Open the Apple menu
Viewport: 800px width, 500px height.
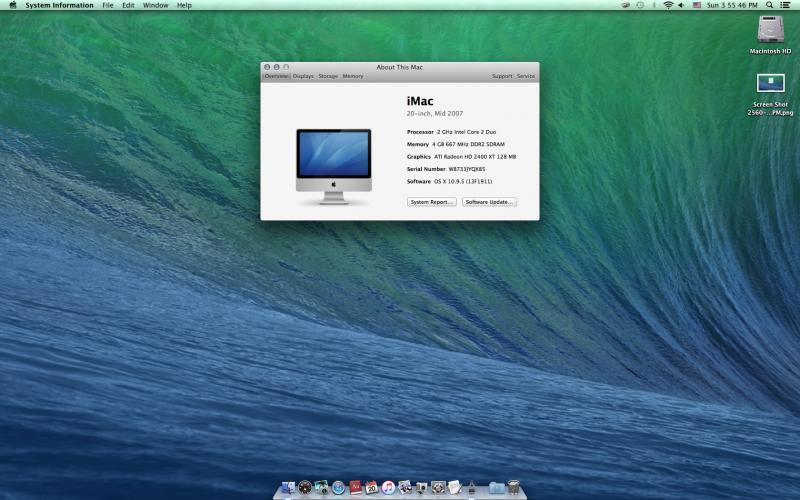tap(13, 5)
